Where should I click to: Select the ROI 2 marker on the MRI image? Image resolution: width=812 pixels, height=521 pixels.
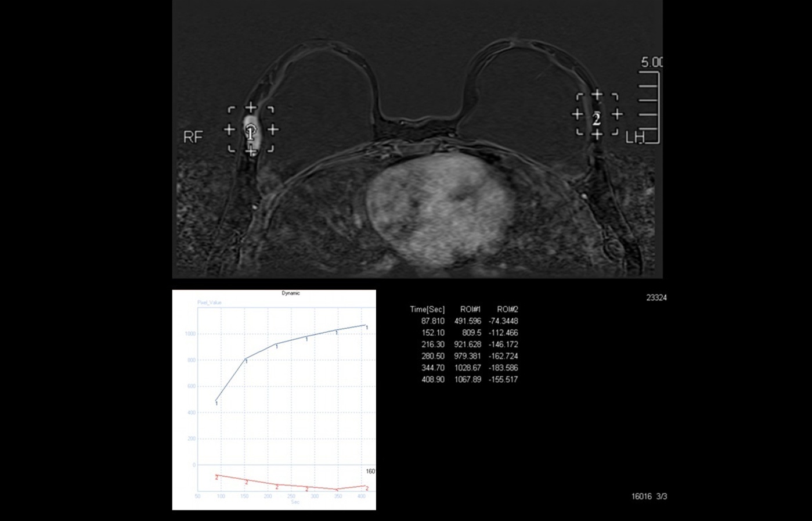click(x=597, y=114)
